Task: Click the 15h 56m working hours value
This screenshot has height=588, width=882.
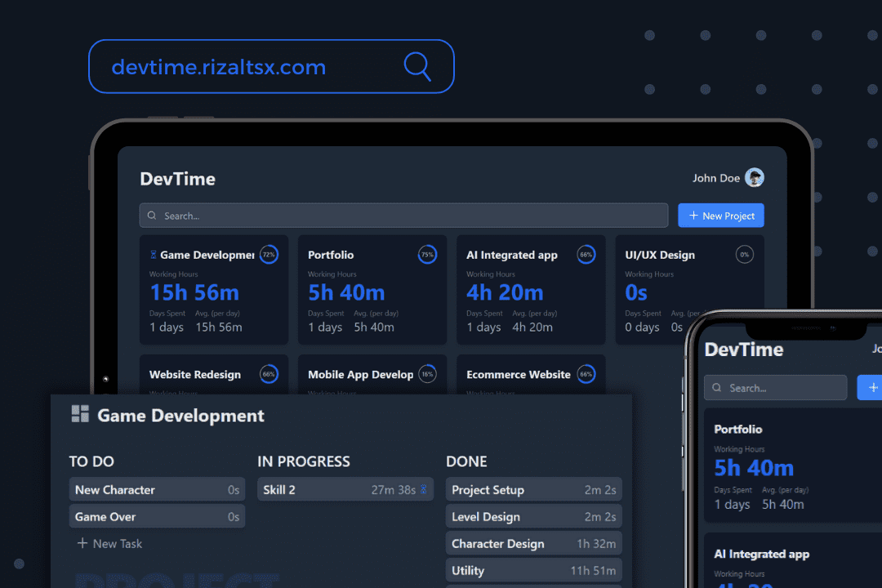Action: click(x=194, y=292)
